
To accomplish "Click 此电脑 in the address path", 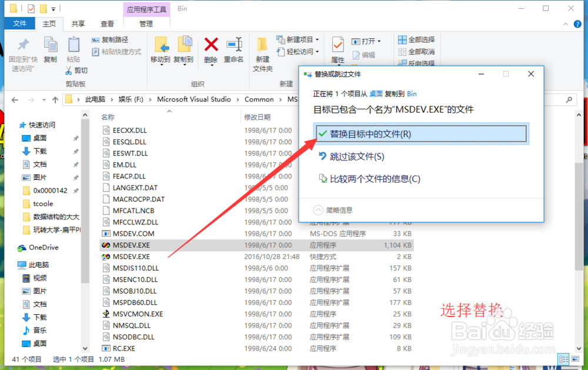I will point(95,99).
